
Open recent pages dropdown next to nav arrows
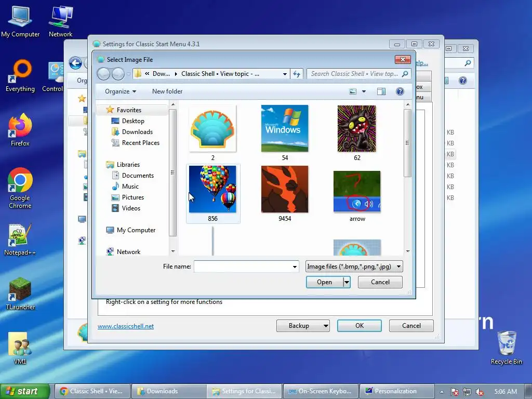pyautogui.click(x=128, y=74)
